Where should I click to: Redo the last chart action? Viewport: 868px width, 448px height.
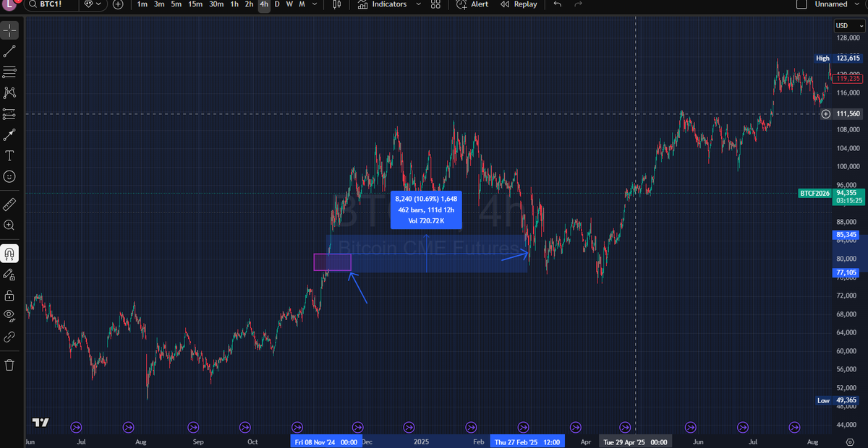tap(577, 4)
